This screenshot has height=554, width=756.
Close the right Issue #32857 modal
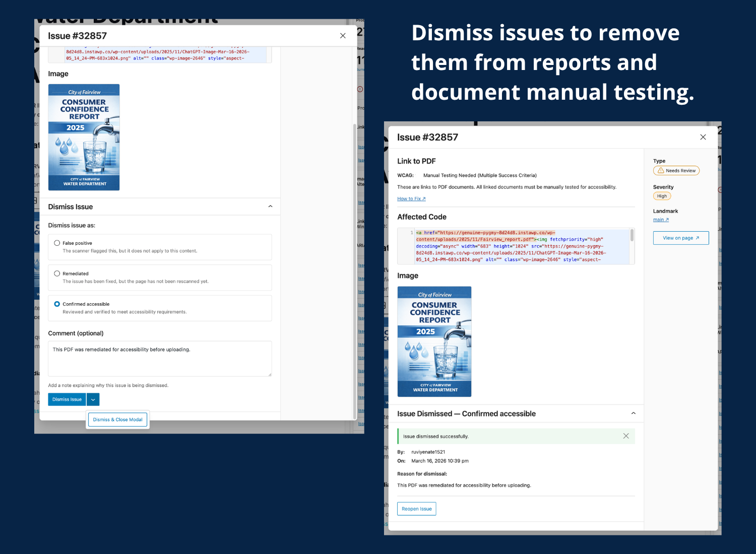pos(703,137)
